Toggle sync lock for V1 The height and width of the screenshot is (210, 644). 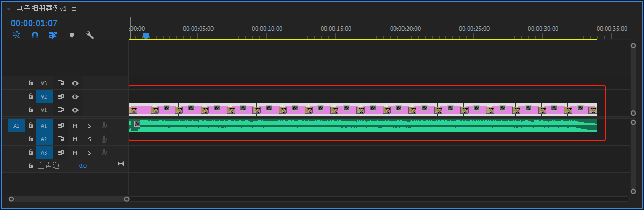tap(61, 110)
